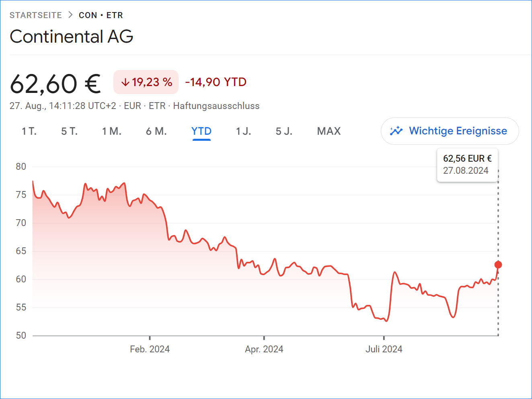Viewport: 532px width, 399px height.
Task: Open the Haftungsausschluss link
Action: coord(216,106)
